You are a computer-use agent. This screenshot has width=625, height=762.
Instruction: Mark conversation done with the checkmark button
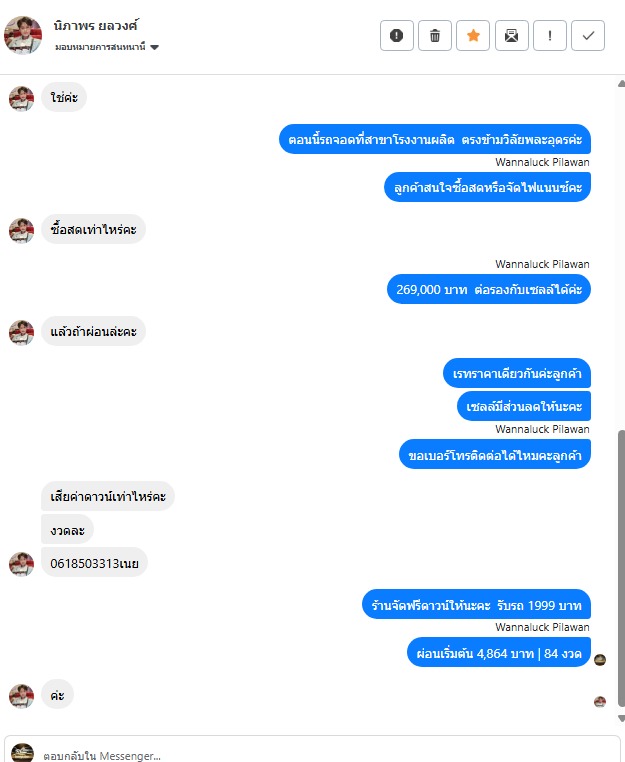pos(588,35)
